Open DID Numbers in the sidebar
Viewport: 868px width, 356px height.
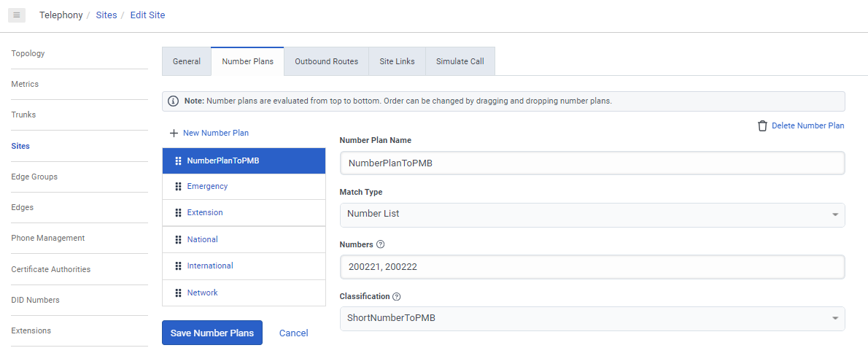(x=36, y=300)
